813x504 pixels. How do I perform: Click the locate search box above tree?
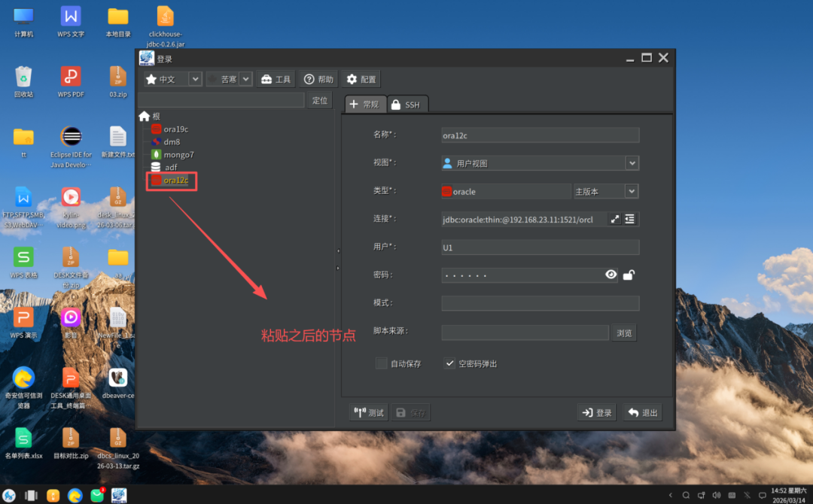[221, 101]
